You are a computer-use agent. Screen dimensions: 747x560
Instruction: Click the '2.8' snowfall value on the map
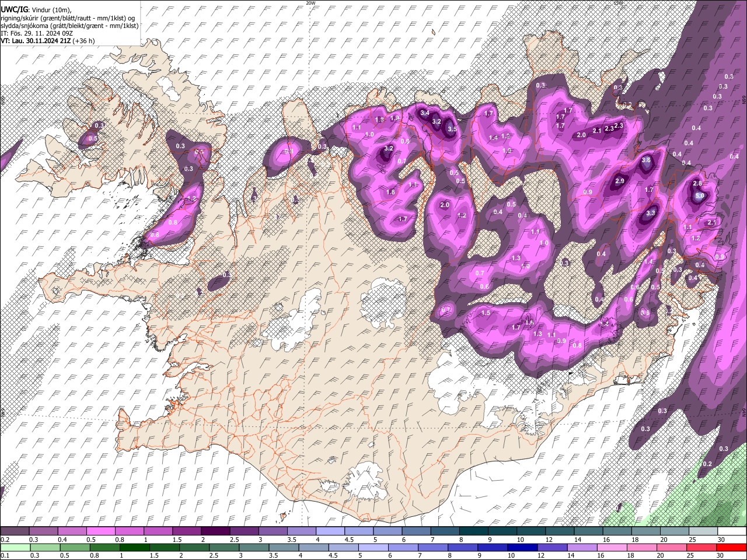click(697, 183)
